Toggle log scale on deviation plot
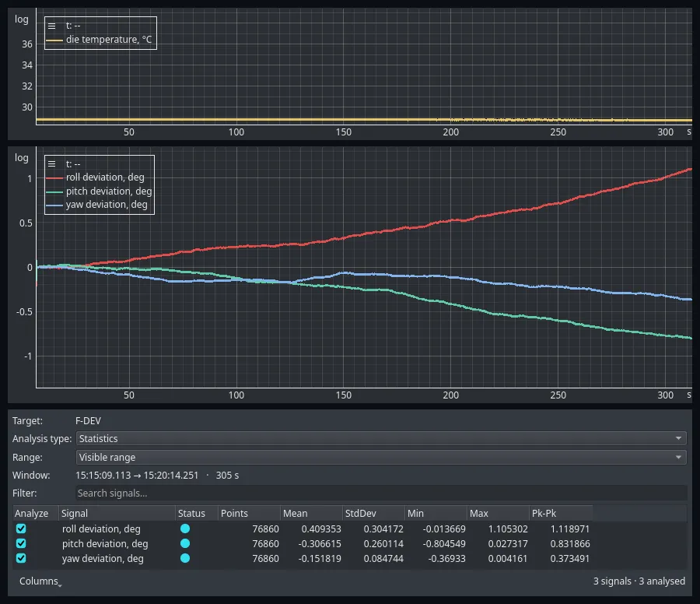The image size is (700, 604). coord(22,158)
